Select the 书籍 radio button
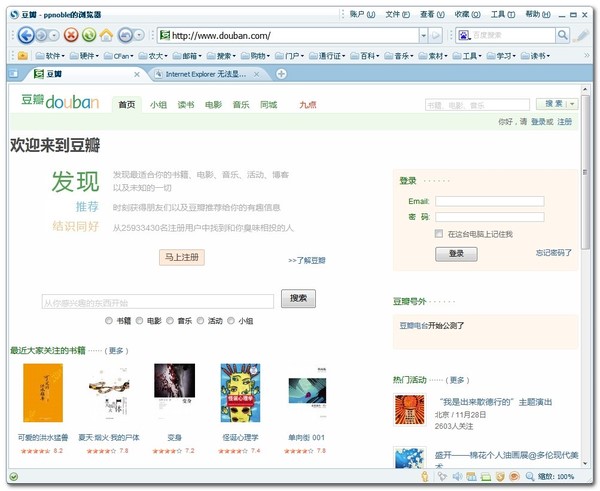The image size is (600, 491). click(x=109, y=321)
